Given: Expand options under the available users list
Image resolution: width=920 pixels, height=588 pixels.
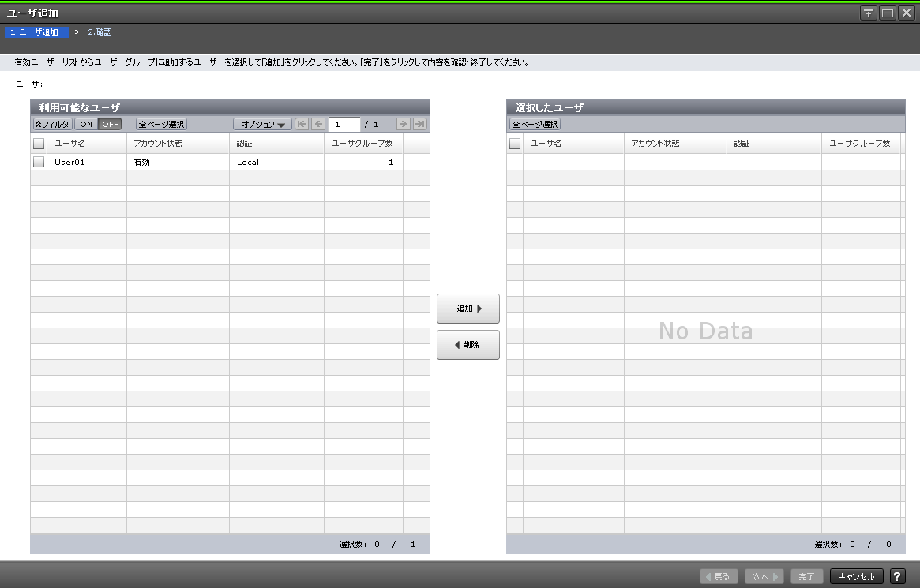Looking at the screenshot, I should click(x=261, y=124).
